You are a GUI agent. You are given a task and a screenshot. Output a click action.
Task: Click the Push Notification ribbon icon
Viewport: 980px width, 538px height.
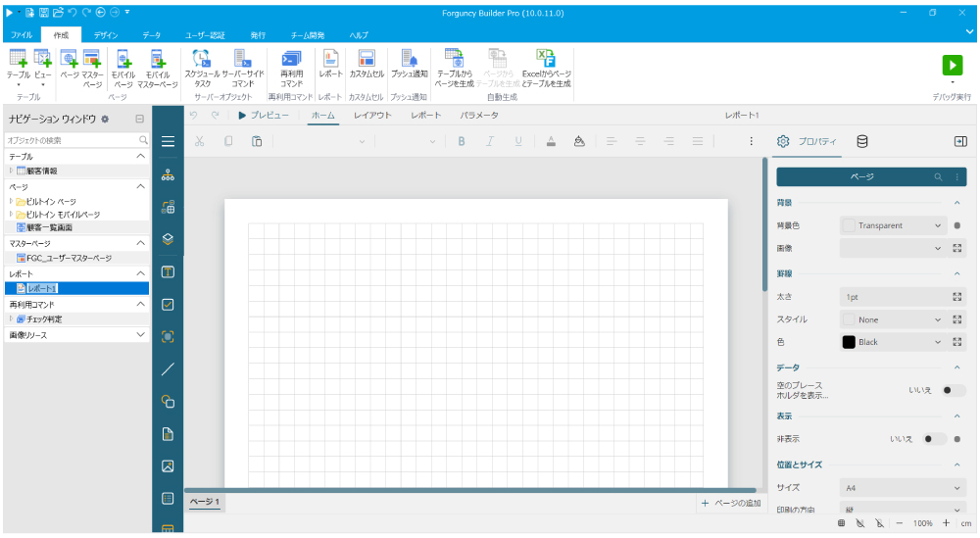pos(409,65)
